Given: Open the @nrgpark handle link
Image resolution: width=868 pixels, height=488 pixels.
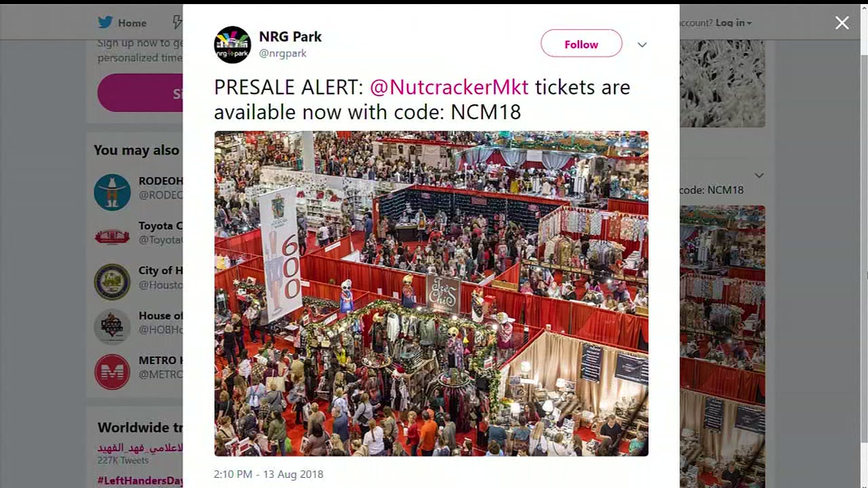Looking at the screenshot, I should [283, 53].
